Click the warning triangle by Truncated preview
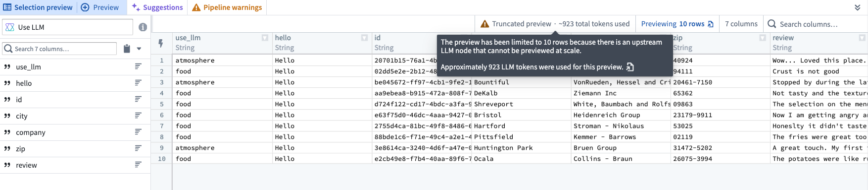 coord(484,24)
